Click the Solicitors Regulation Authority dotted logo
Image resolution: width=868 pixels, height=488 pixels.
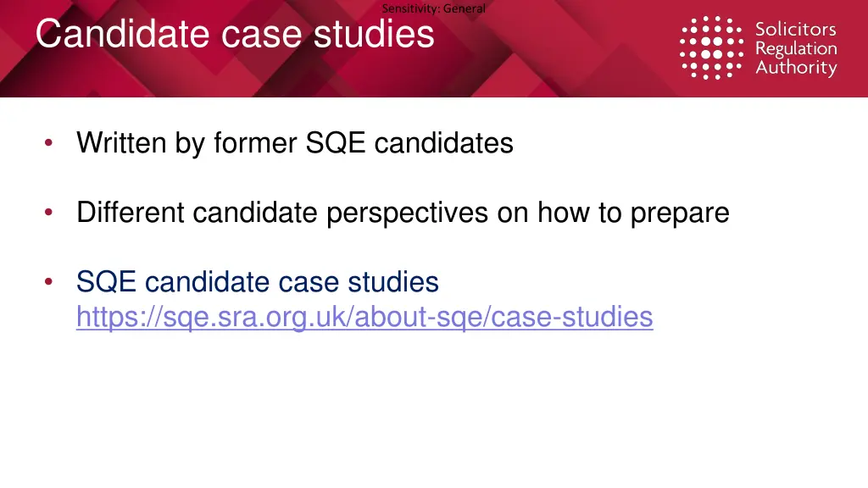[x=711, y=47]
